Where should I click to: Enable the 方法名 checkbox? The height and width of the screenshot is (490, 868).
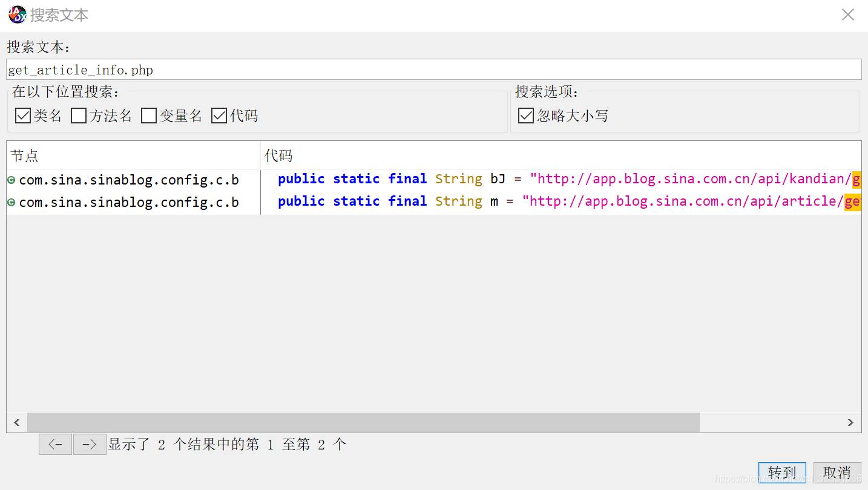tap(79, 116)
